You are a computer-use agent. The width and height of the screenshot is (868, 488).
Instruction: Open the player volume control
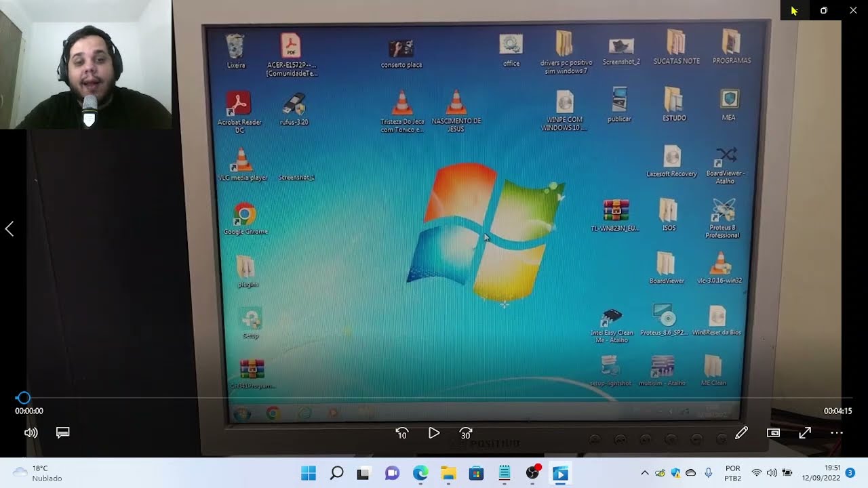(x=31, y=432)
